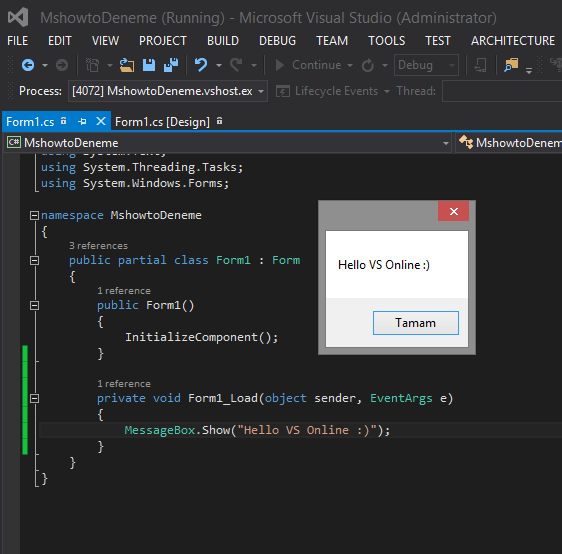Open the New Project dropdown arrow
This screenshot has height=554, width=562.
pyautogui.click(x=110, y=66)
